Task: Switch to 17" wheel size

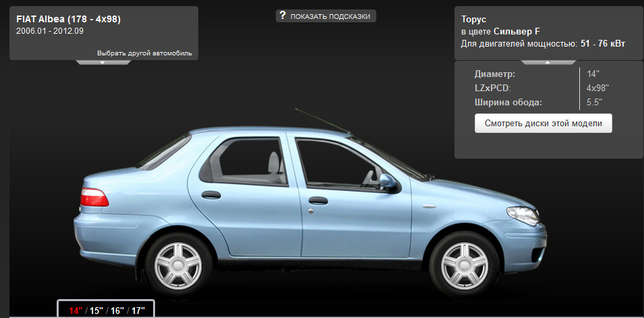Action: pos(138,311)
